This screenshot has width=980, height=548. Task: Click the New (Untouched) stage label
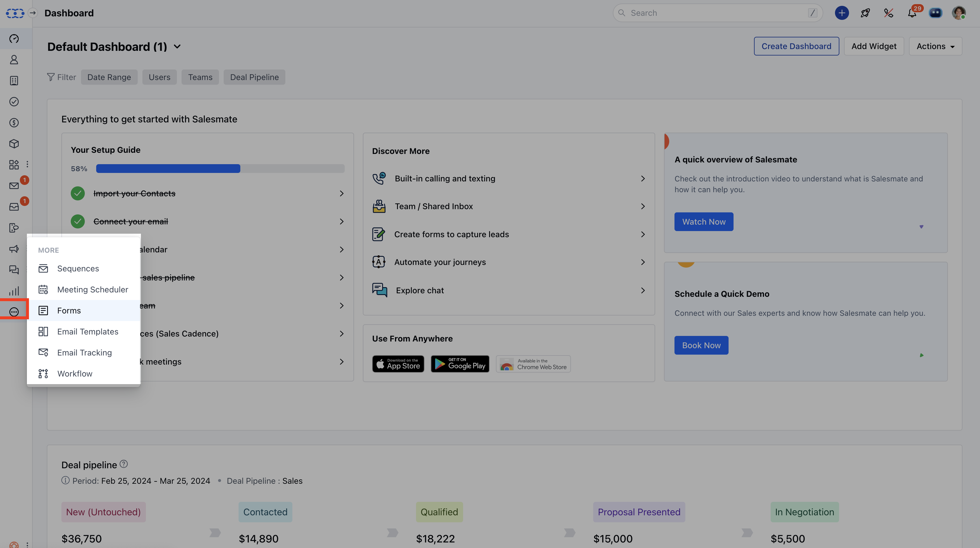(103, 512)
